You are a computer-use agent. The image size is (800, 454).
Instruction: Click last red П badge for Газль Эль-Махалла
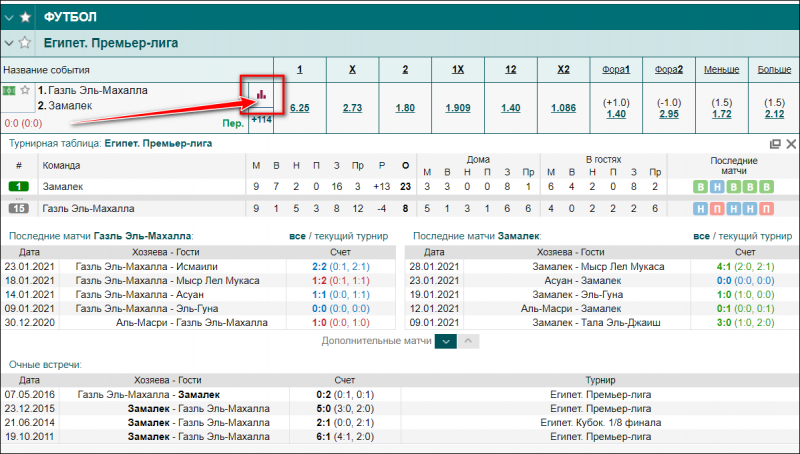pyautogui.click(x=766, y=208)
